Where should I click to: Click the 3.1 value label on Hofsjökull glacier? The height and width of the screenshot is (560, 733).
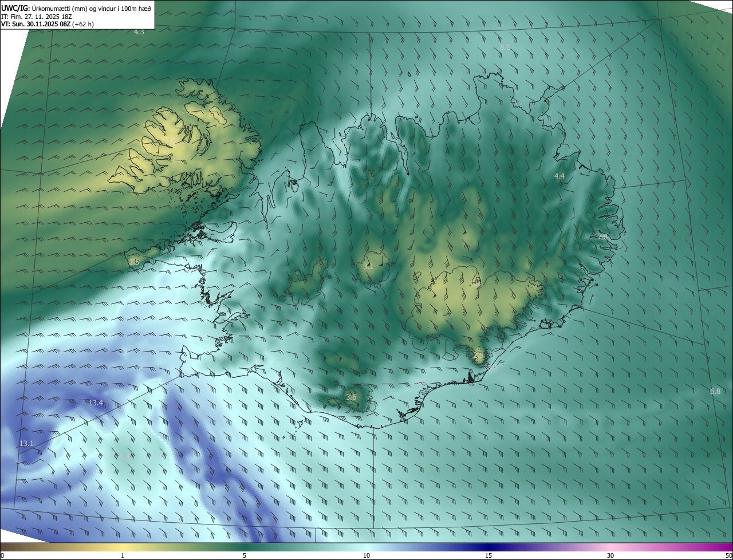[368, 266]
